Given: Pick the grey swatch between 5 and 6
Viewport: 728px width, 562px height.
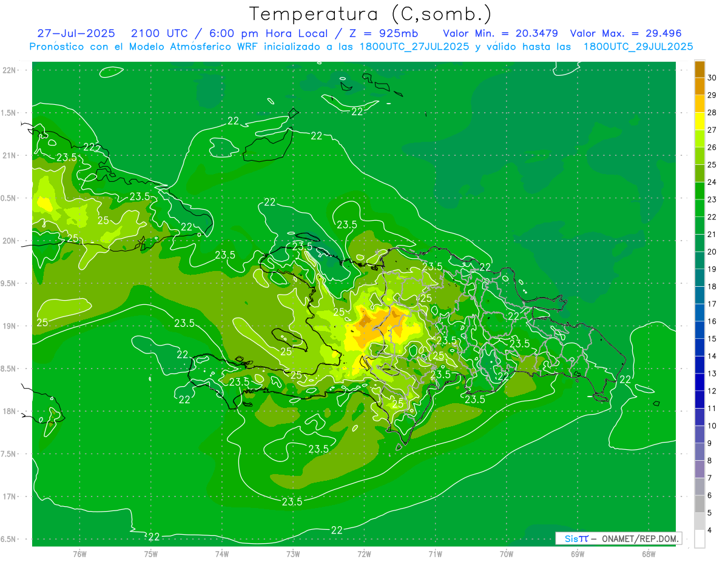Looking at the screenshot, I should [699, 504].
